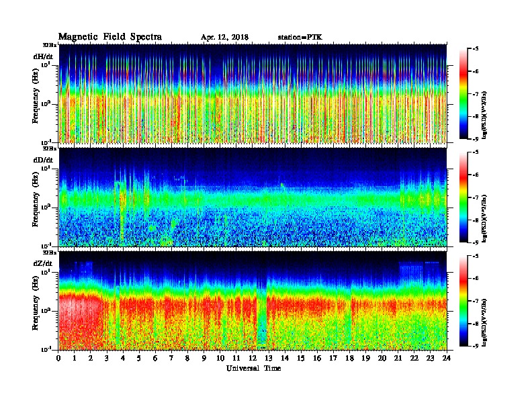Click hour tick label '23' on time axis

[431, 358]
